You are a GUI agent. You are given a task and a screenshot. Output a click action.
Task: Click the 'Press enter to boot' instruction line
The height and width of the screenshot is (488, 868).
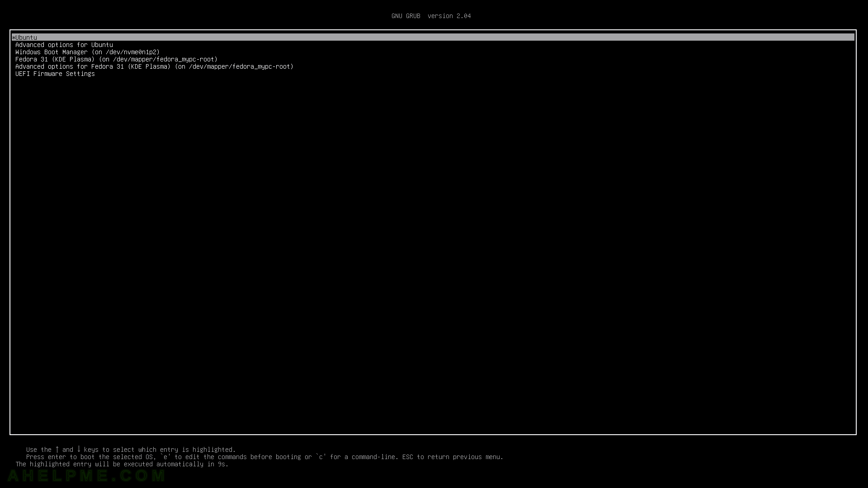point(264,457)
